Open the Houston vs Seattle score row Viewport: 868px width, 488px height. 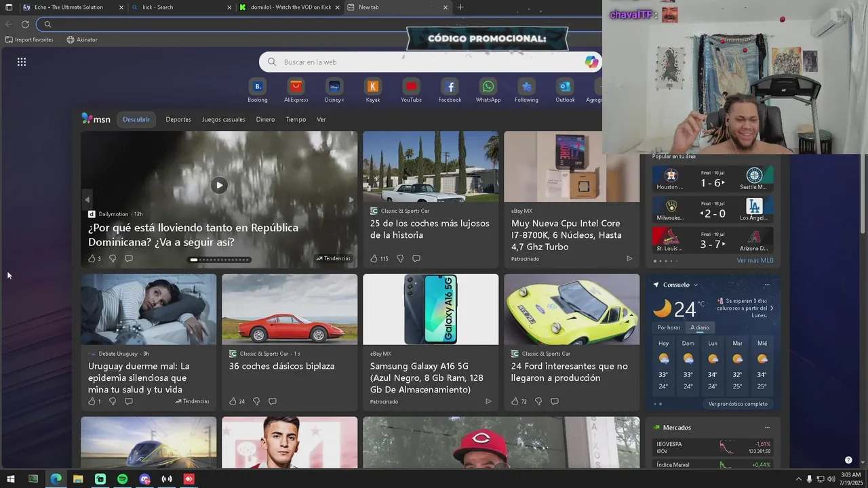[712, 179]
